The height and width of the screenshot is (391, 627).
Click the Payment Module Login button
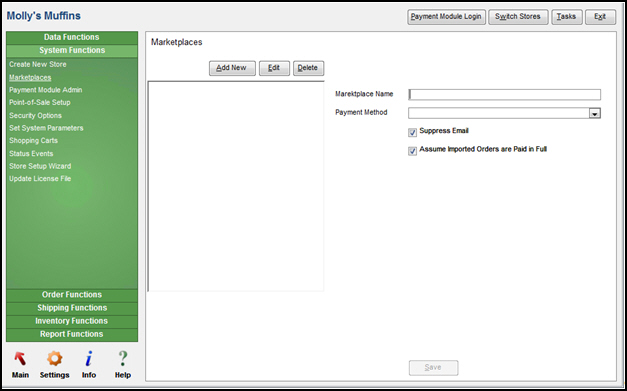pos(446,17)
